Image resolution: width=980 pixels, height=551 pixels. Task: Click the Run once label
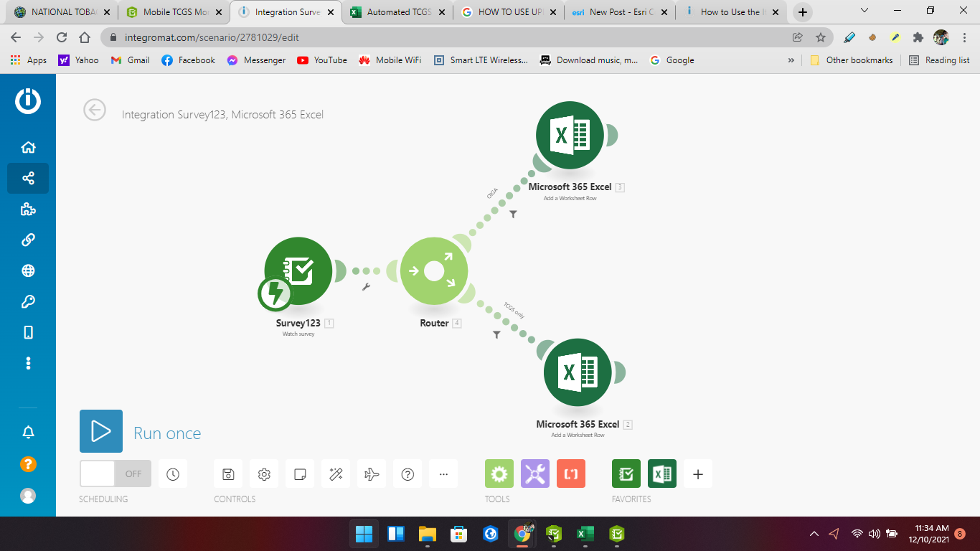pos(167,433)
